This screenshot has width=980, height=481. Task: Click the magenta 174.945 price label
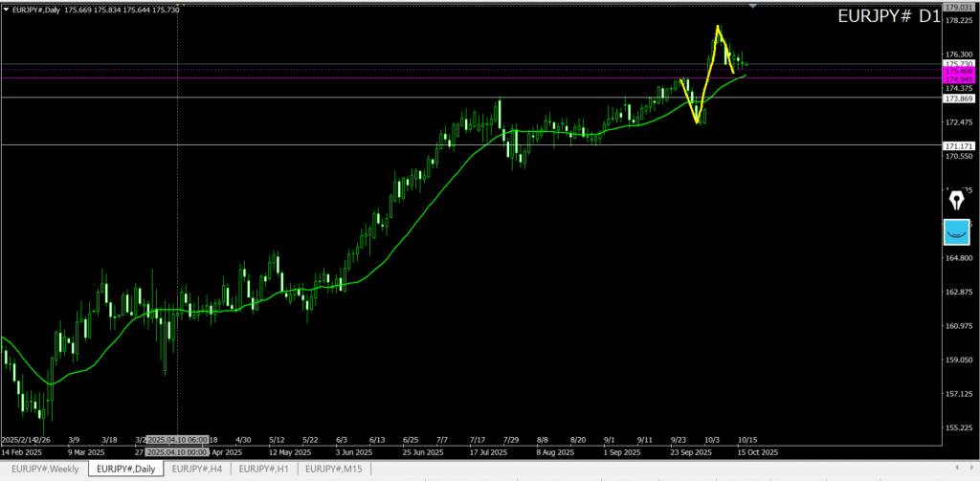(x=959, y=78)
